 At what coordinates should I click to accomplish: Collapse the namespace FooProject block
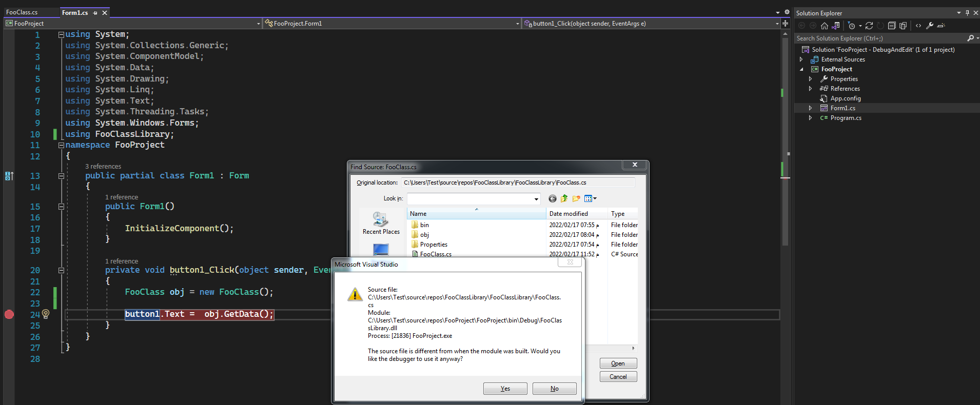(61, 145)
